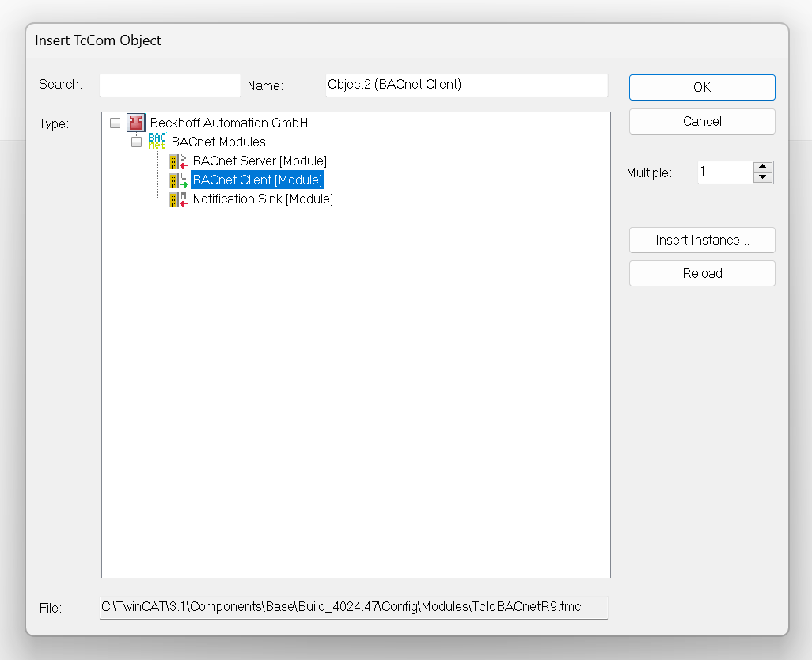Confirm with the OK button
Image resolution: width=812 pixels, height=660 pixels.
(x=702, y=88)
